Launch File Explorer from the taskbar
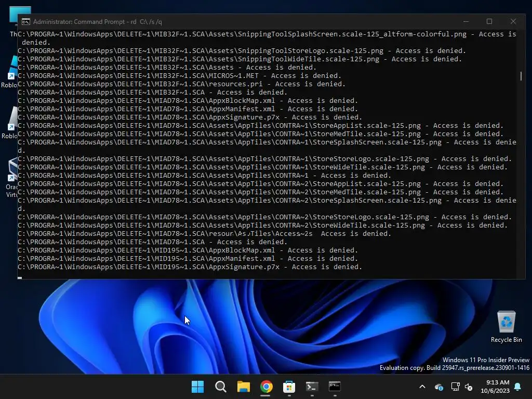 [x=243, y=387]
